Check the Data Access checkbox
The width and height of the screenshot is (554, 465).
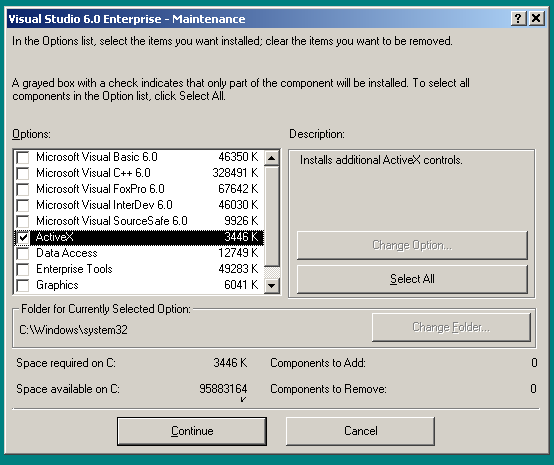pyautogui.click(x=23, y=253)
